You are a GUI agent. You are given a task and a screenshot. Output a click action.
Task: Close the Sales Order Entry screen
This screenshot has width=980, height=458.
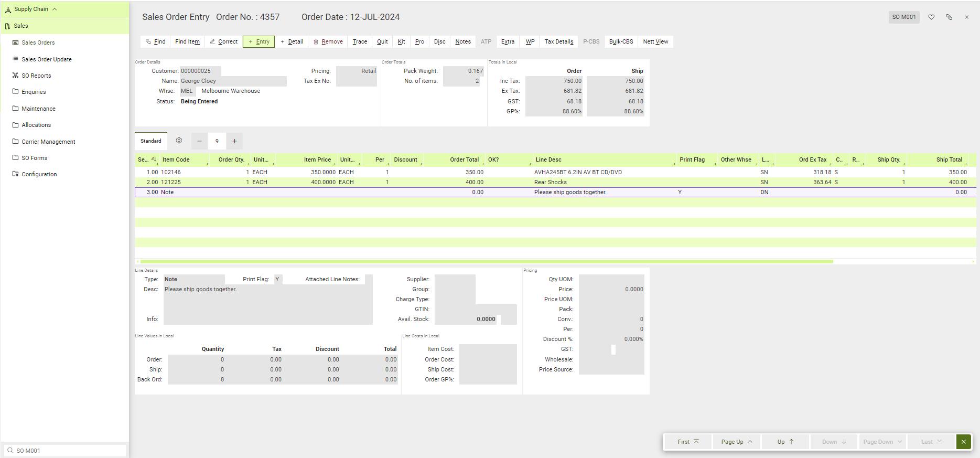(x=966, y=17)
